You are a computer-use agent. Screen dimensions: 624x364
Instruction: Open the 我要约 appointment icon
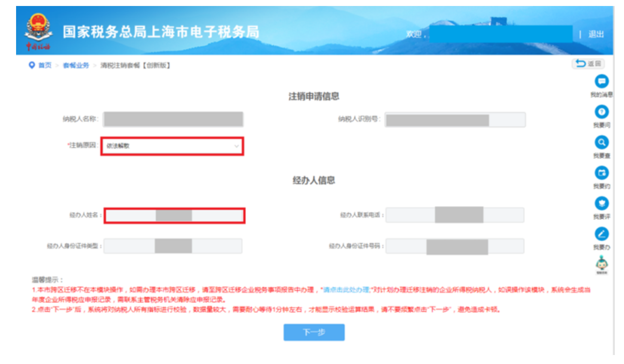pos(602,173)
